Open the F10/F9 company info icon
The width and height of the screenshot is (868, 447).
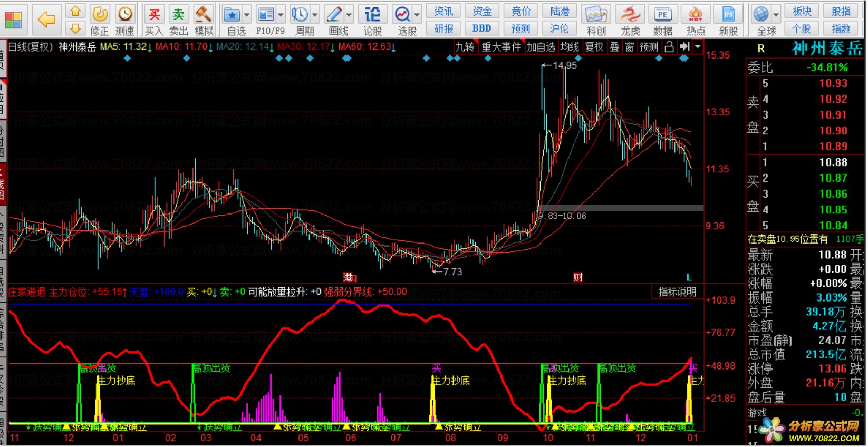point(266,14)
